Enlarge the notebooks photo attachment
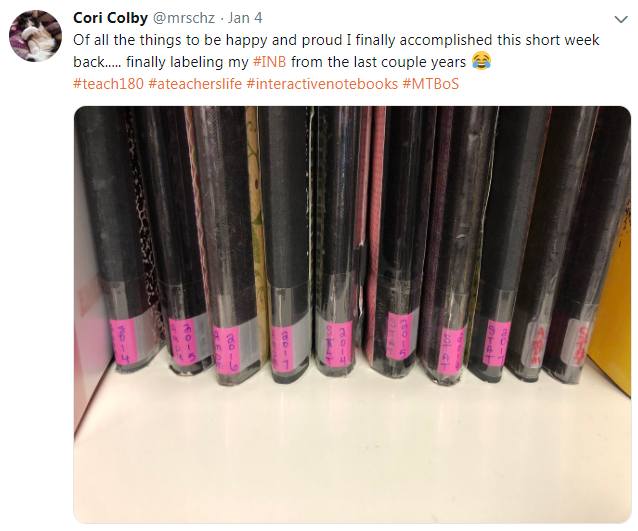 352,315
